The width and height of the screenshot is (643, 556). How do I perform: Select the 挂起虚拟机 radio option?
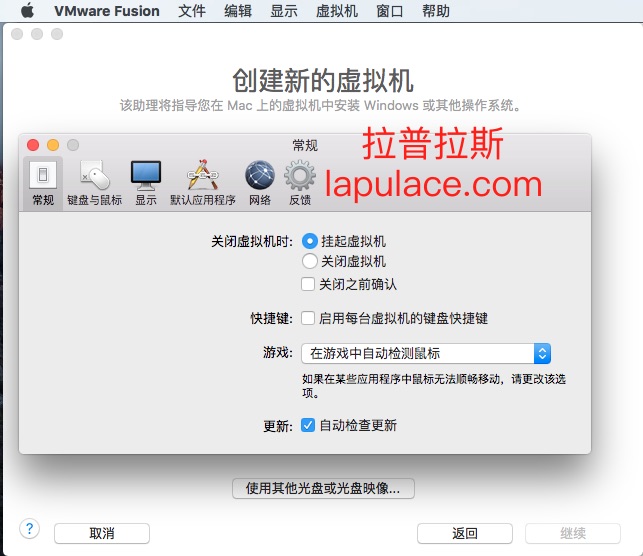click(310, 241)
